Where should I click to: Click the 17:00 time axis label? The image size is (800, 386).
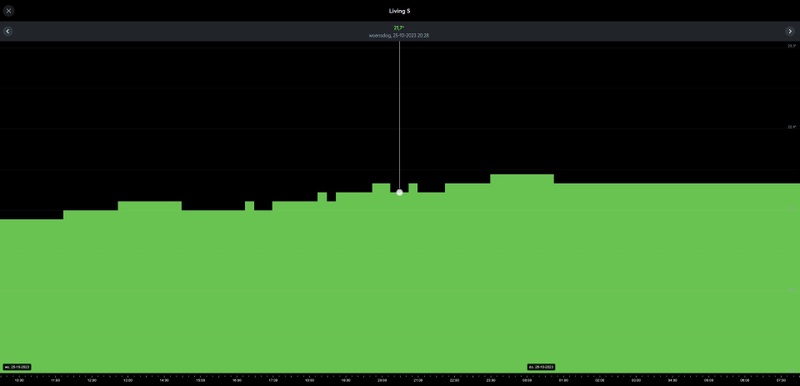[273, 380]
